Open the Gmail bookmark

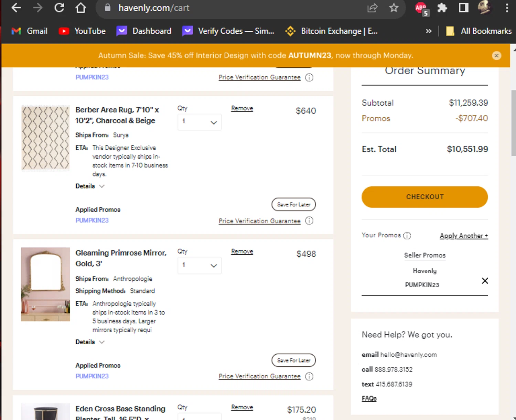[30, 31]
